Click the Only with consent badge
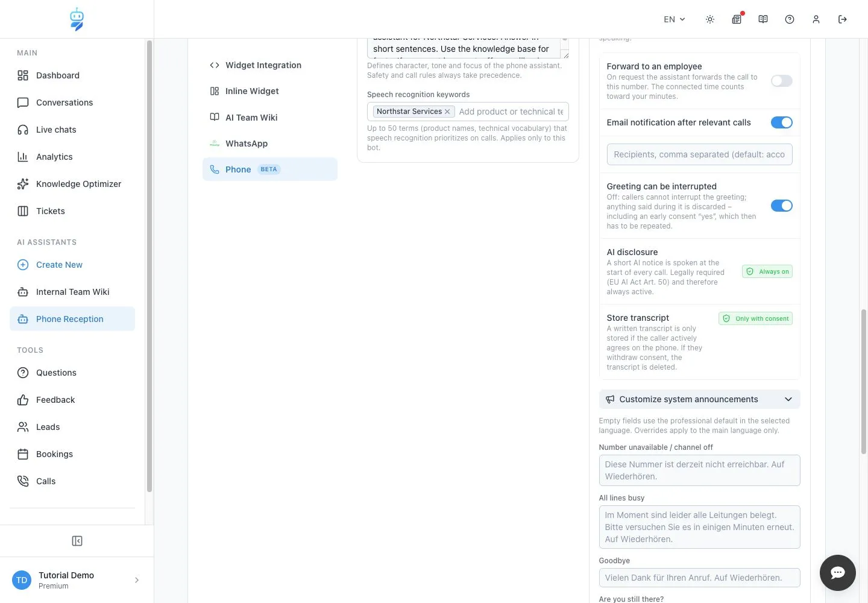The height and width of the screenshot is (603, 868). pyautogui.click(x=755, y=318)
